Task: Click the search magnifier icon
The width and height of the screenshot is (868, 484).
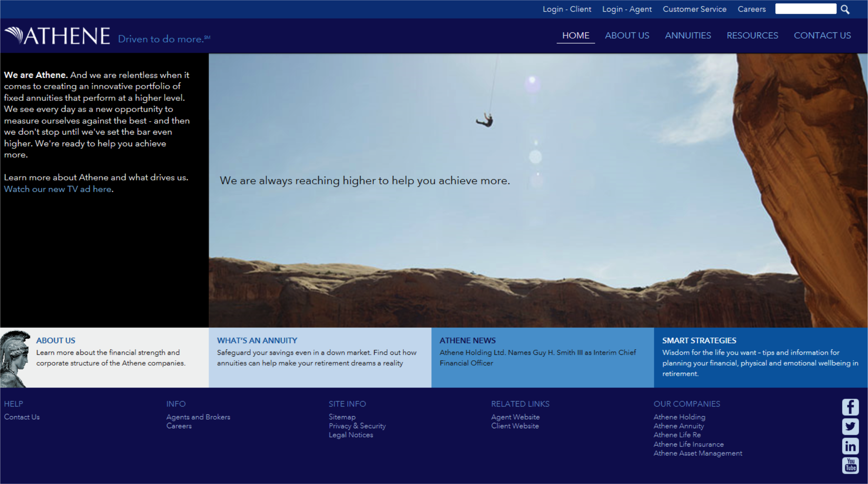Action: click(x=845, y=9)
